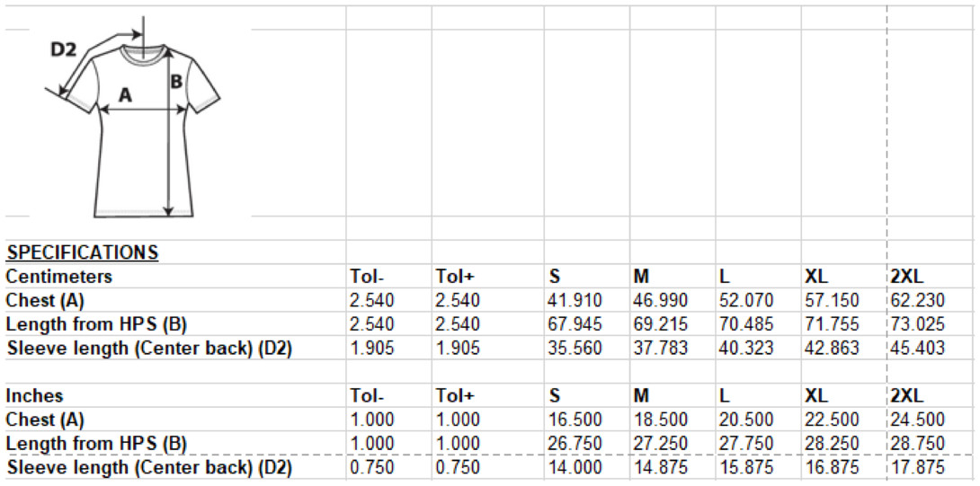Select the Centimeters label cell
Image resolution: width=980 pixels, height=486 pixels.
click(x=59, y=276)
